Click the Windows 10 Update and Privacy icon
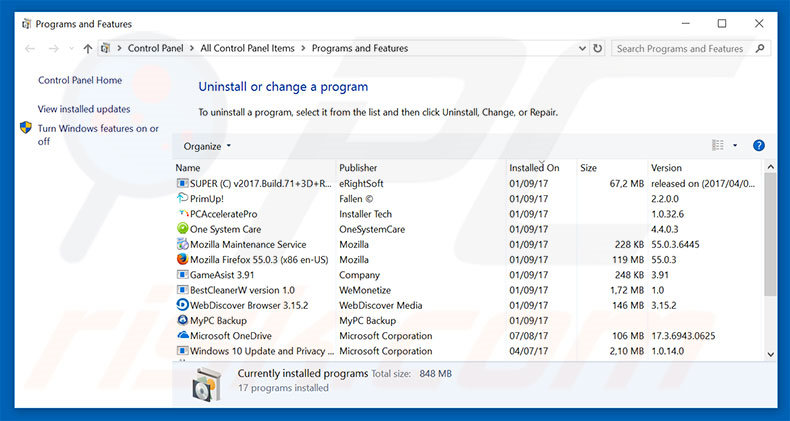 pyautogui.click(x=182, y=350)
